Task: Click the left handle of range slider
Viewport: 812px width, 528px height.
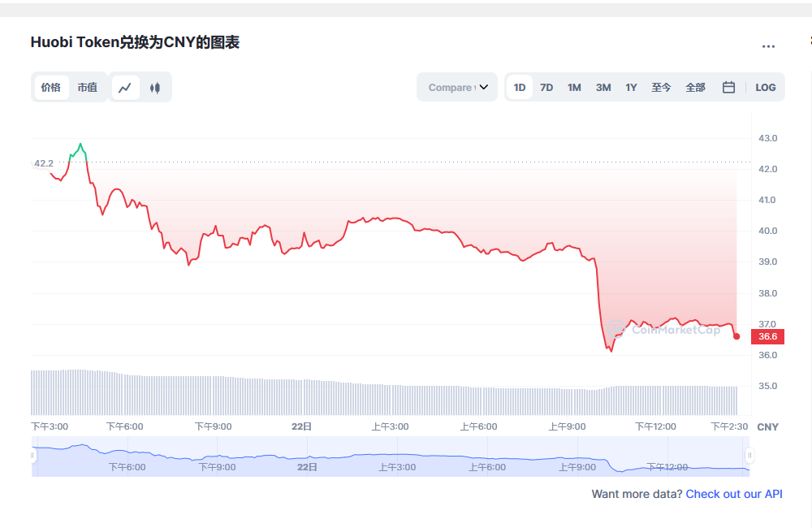Action: (32, 456)
